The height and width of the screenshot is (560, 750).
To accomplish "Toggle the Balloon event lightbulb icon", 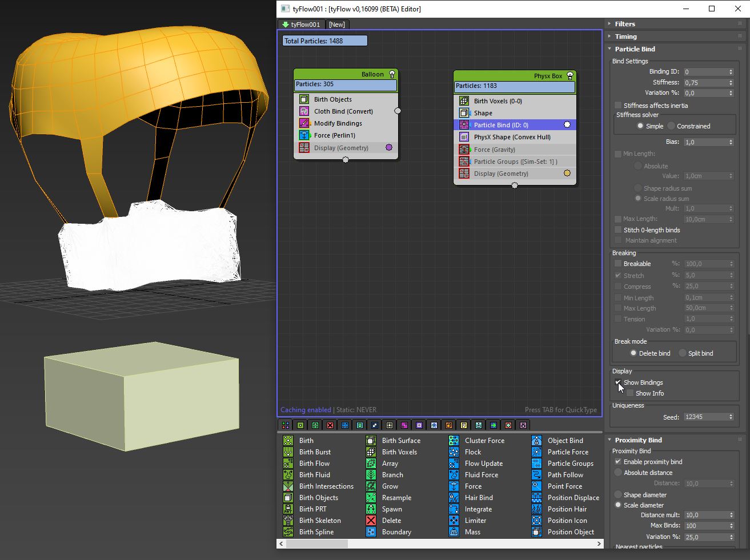I will tap(392, 74).
